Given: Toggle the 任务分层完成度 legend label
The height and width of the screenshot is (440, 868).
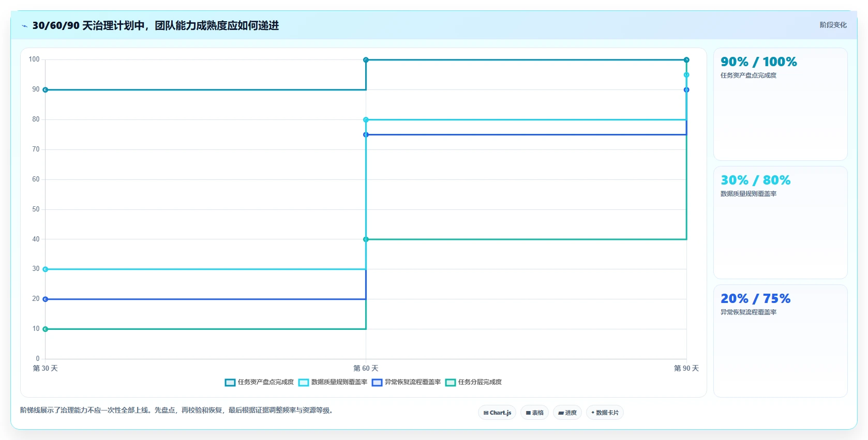Looking at the screenshot, I should click(x=480, y=382).
